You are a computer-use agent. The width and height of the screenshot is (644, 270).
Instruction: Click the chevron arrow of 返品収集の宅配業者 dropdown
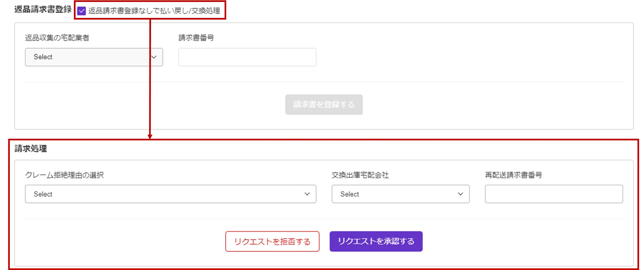point(154,57)
